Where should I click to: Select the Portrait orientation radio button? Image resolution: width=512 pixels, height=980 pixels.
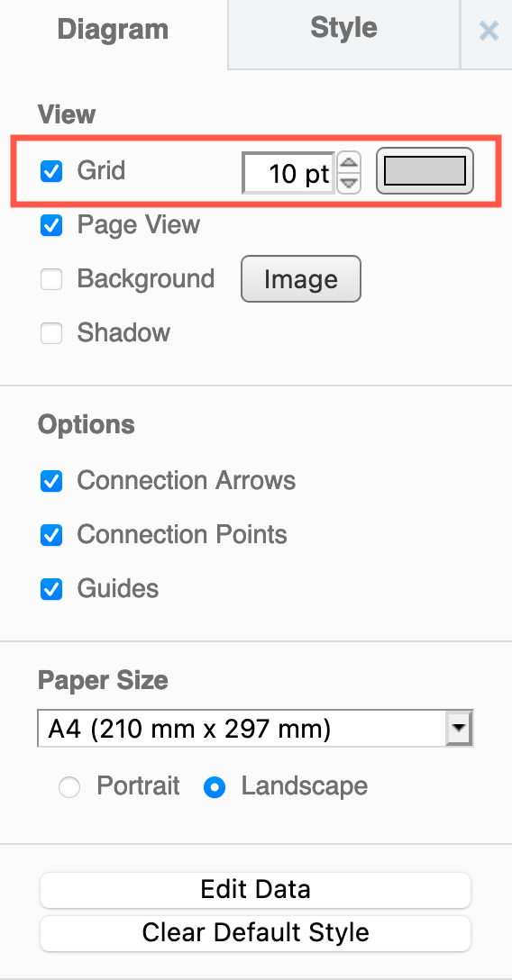click(x=69, y=787)
